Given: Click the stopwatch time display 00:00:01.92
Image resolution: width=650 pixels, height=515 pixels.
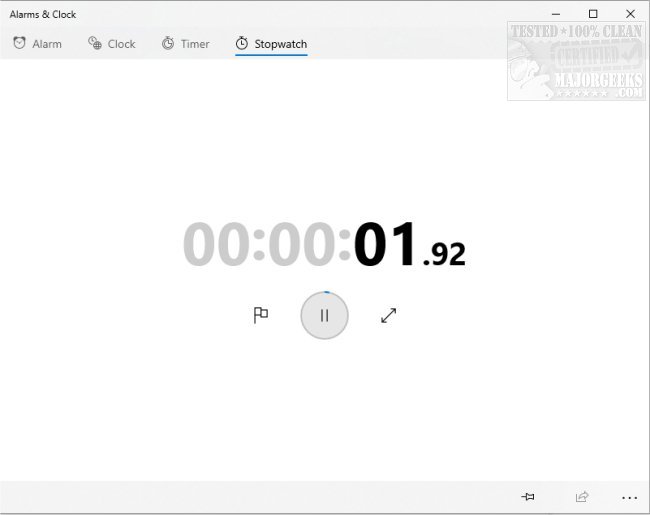Looking at the screenshot, I should pyautogui.click(x=325, y=244).
